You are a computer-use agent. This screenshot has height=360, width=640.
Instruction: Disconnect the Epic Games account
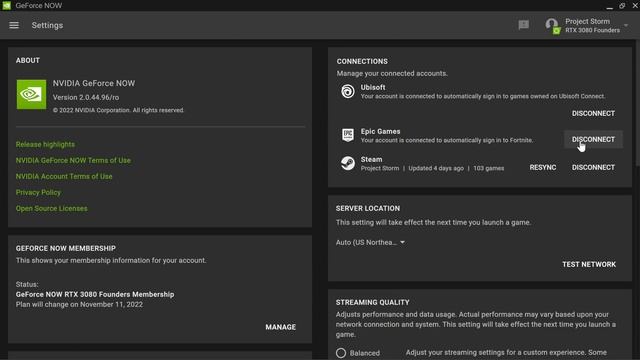(593, 140)
